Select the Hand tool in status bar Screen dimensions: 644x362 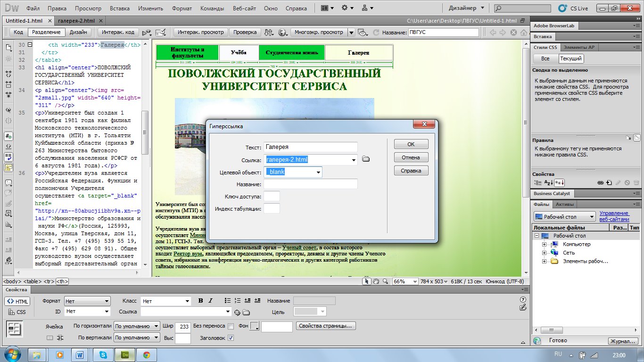coord(376,281)
